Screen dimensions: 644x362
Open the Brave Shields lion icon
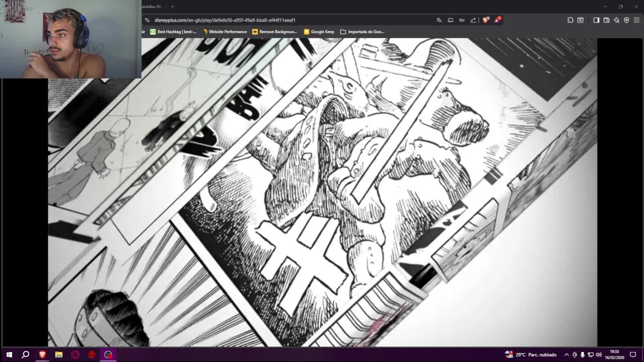click(x=486, y=20)
